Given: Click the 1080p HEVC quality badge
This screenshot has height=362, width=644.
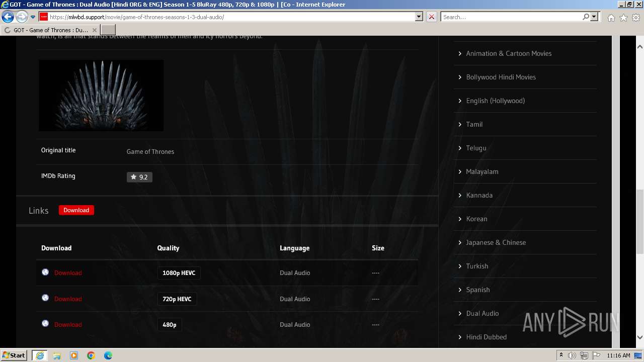Looking at the screenshot, I should click(x=179, y=273).
